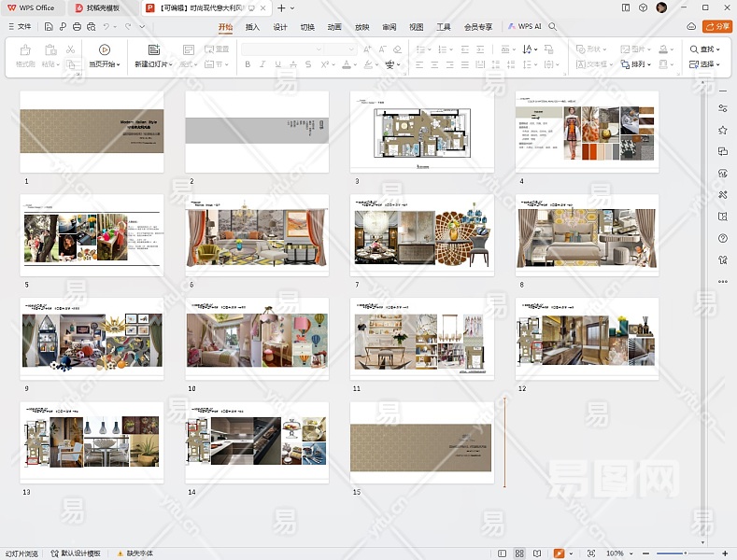The image size is (737, 560).
Task: Switch to the 插入 ribbon tab
Action: 252,27
